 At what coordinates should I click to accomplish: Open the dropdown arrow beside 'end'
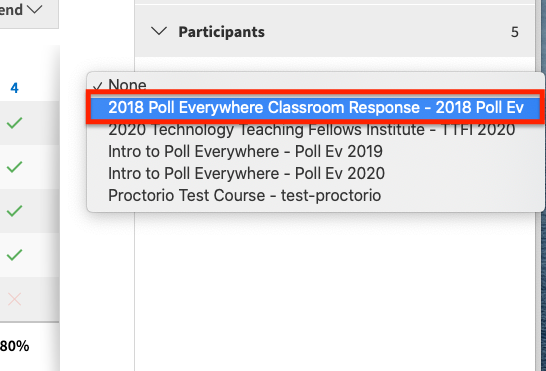(x=35, y=9)
